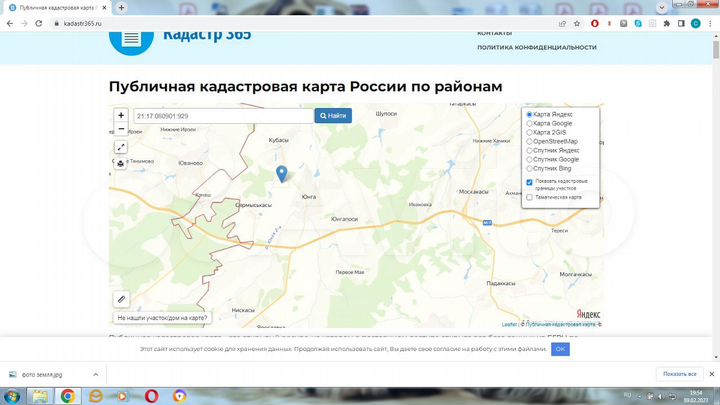The image size is (720, 405).
Task: Click the Кубасы label on map
Action: [278, 140]
